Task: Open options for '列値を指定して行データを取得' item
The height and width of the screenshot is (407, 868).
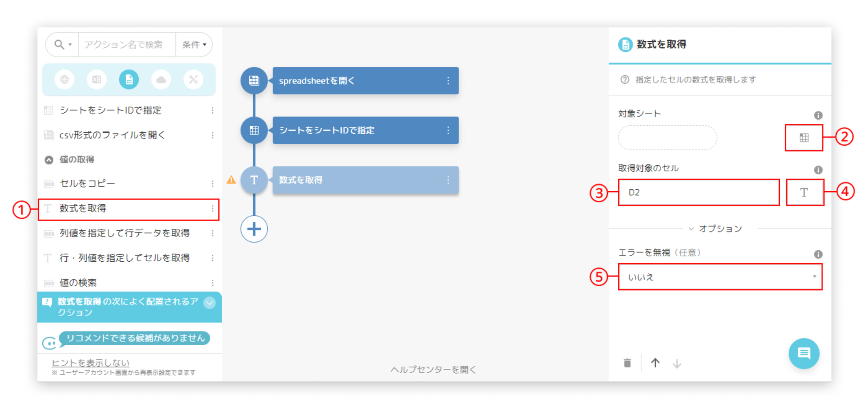Action: [x=212, y=234]
